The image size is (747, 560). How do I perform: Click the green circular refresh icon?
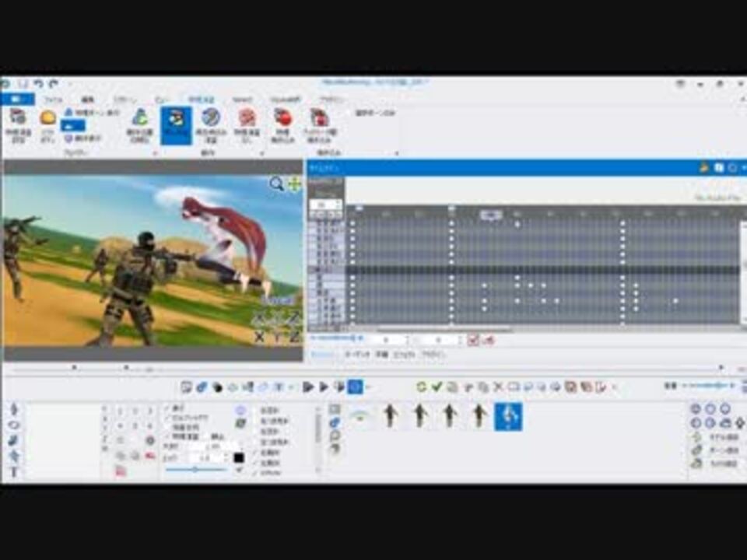pos(421,387)
